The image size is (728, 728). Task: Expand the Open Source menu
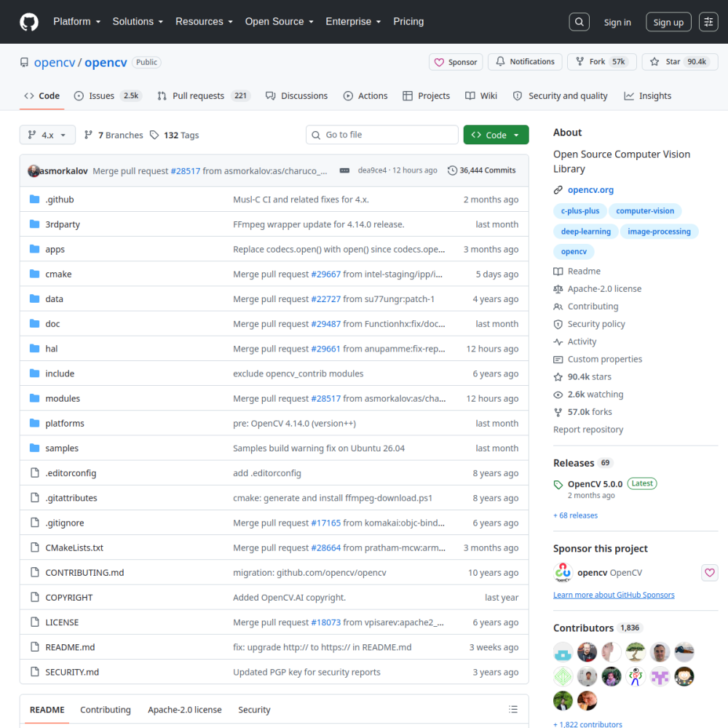tap(280, 22)
